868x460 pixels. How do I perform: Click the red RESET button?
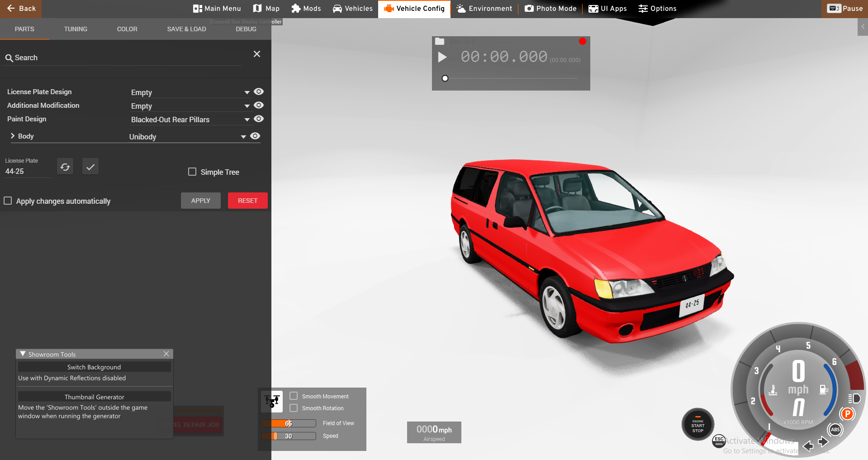[x=248, y=201]
